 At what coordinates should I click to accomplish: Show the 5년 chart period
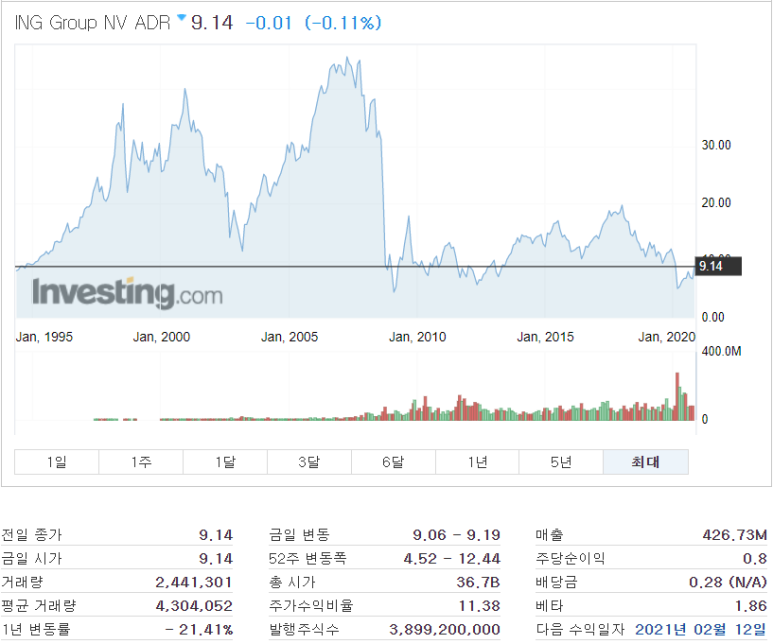[561, 462]
